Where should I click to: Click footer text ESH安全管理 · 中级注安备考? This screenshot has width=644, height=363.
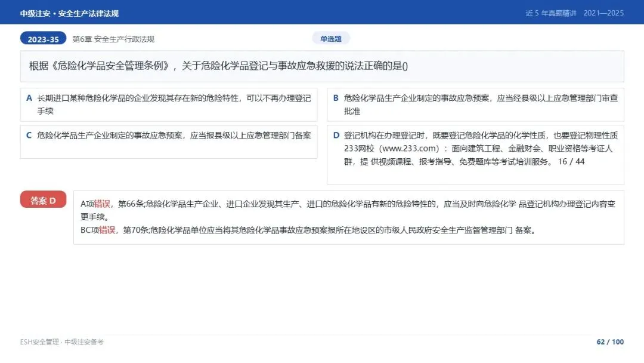coord(61,342)
